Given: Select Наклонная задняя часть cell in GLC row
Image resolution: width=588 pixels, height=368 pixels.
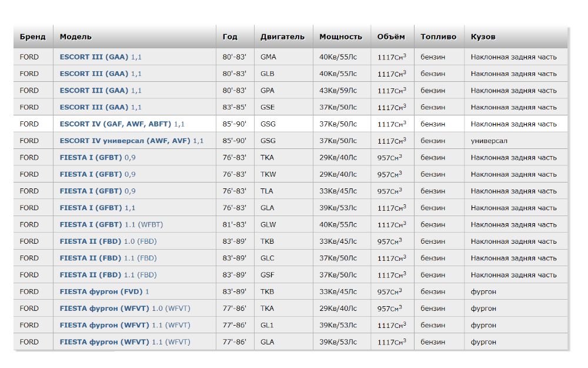Looking at the screenshot, I should tap(516, 258).
